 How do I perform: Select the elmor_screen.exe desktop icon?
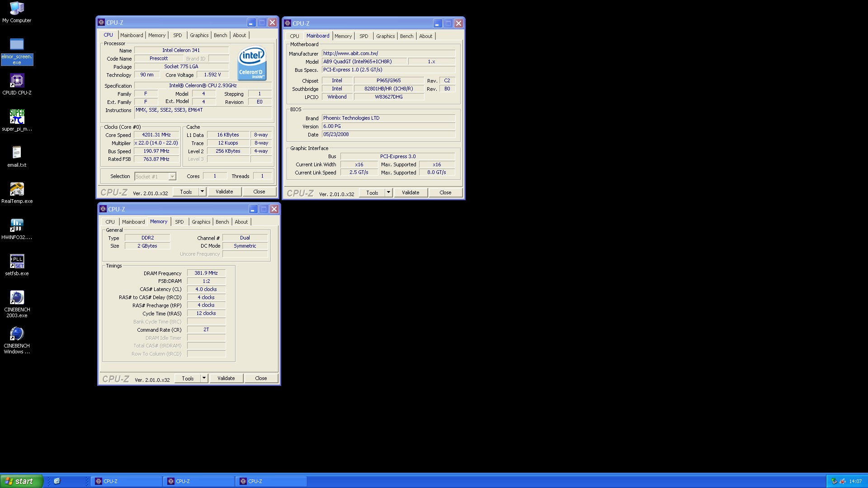[17, 51]
